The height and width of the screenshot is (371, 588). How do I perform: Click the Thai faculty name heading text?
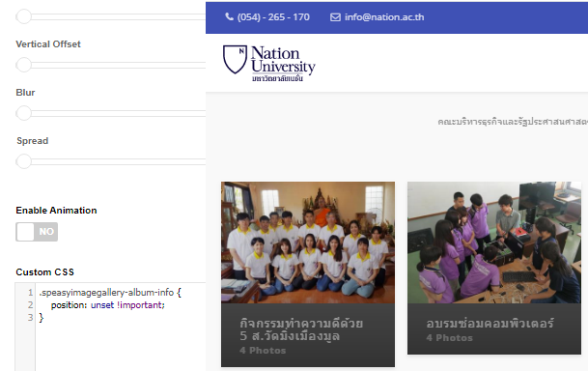pos(513,122)
